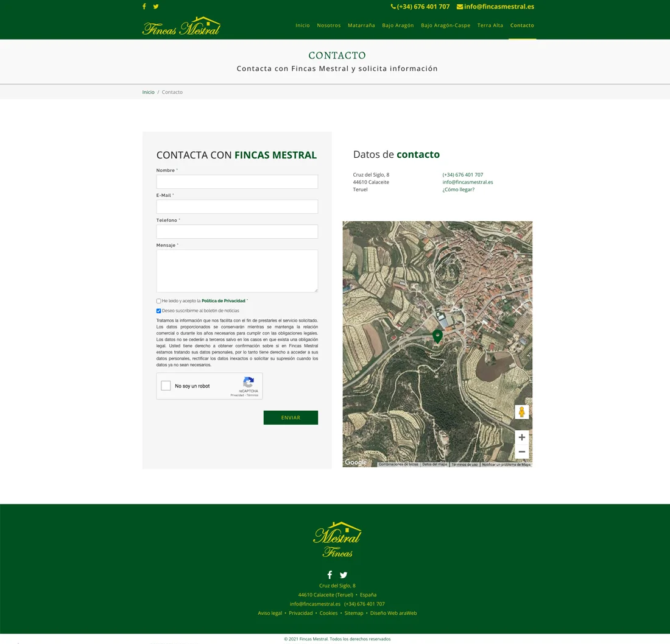Click footer phone (+34) 676 401 707

pyautogui.click(x=364, y=604)
